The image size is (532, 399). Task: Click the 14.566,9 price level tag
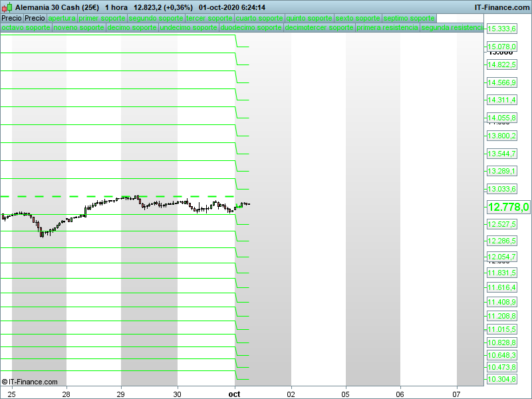[502, 82]
